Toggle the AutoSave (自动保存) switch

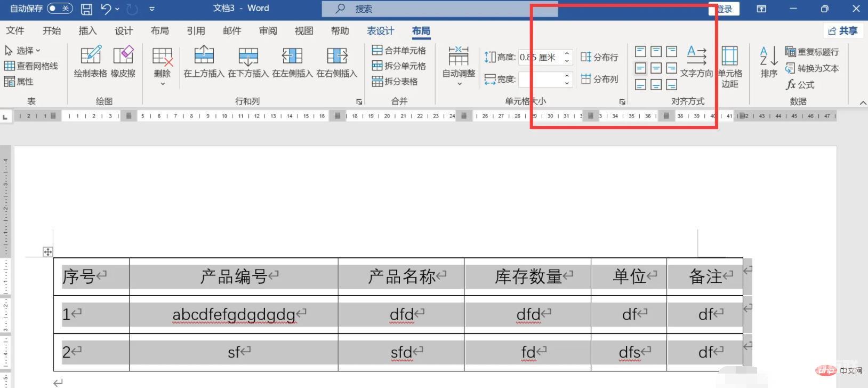coord(59,9)
